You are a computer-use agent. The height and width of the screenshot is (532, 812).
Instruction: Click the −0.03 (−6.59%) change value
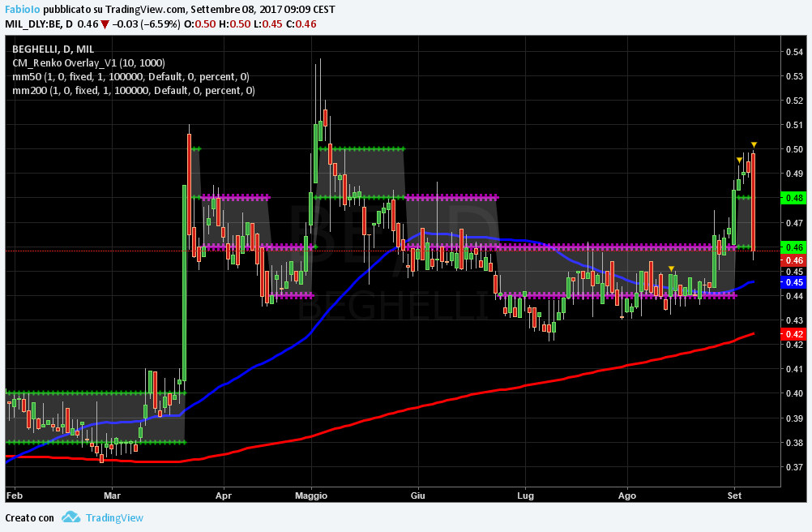click(x=146, y=24)
